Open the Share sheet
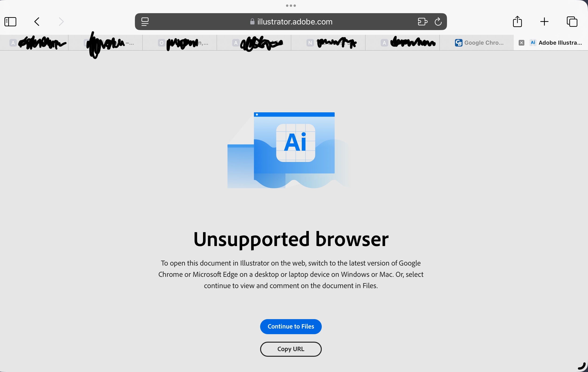 [x=517, y=21]
